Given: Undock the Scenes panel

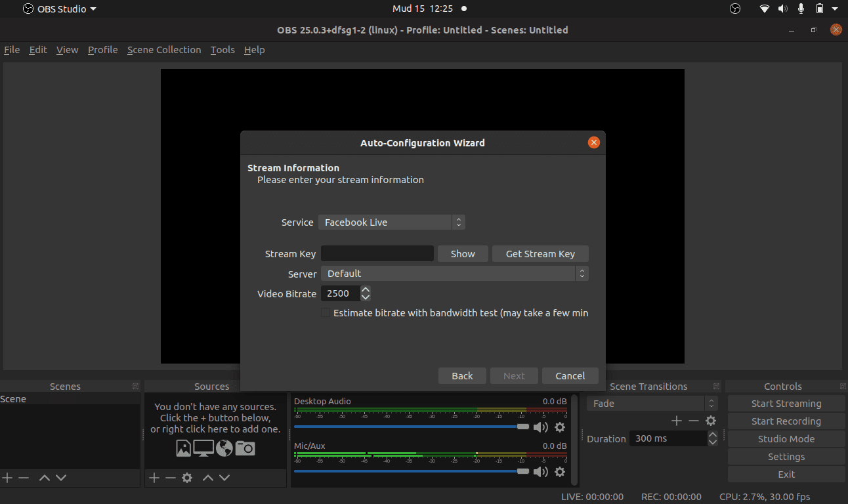Looking at the screenshot, I should 135,387.
